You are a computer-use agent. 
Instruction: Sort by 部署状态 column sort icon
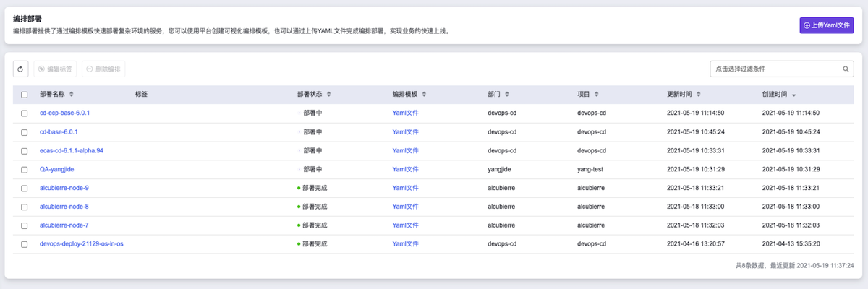pos(328,95)
